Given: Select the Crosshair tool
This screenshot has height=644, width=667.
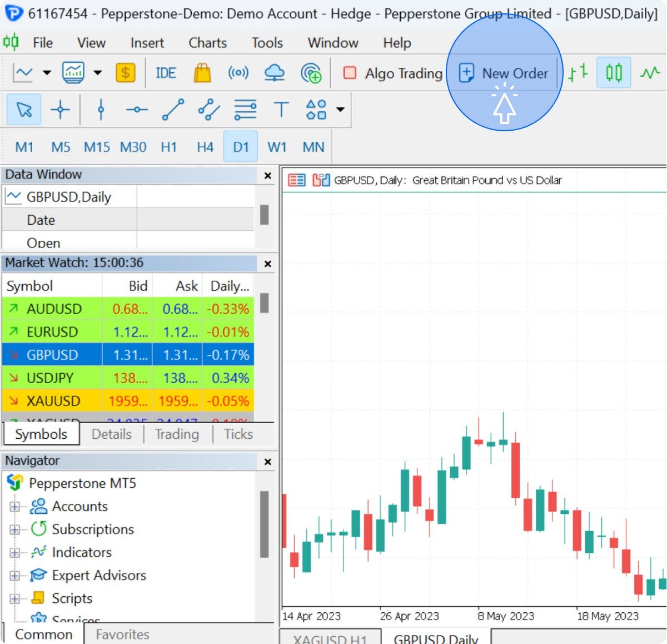Looking at the screenshot, I should [61, 110].
